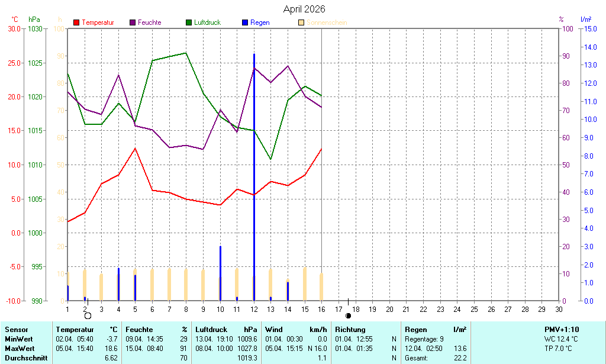Click the purple Feuchte legend square
The image size is (606, 364).
(x=133, y=22)
